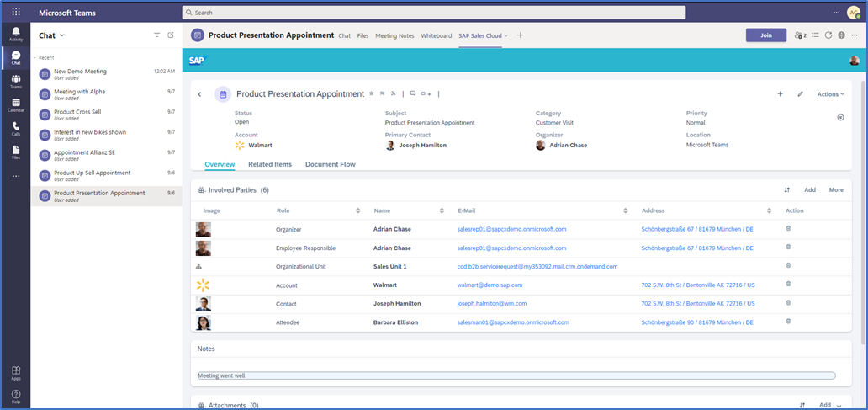Open the Activity feed in sidebar
868x410 pixels.
[x=16, y=34]
